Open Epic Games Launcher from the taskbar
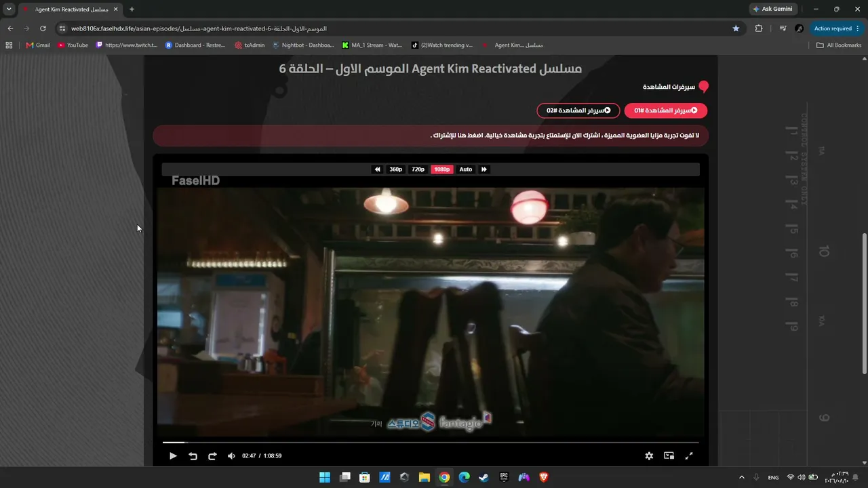This screenshot has height=488, width=868. click(504, 477)
